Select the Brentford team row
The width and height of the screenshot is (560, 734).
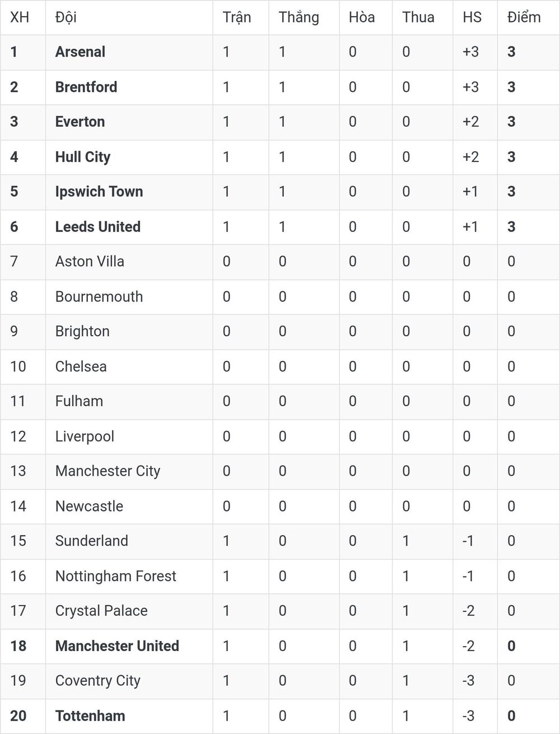point(280,87)
